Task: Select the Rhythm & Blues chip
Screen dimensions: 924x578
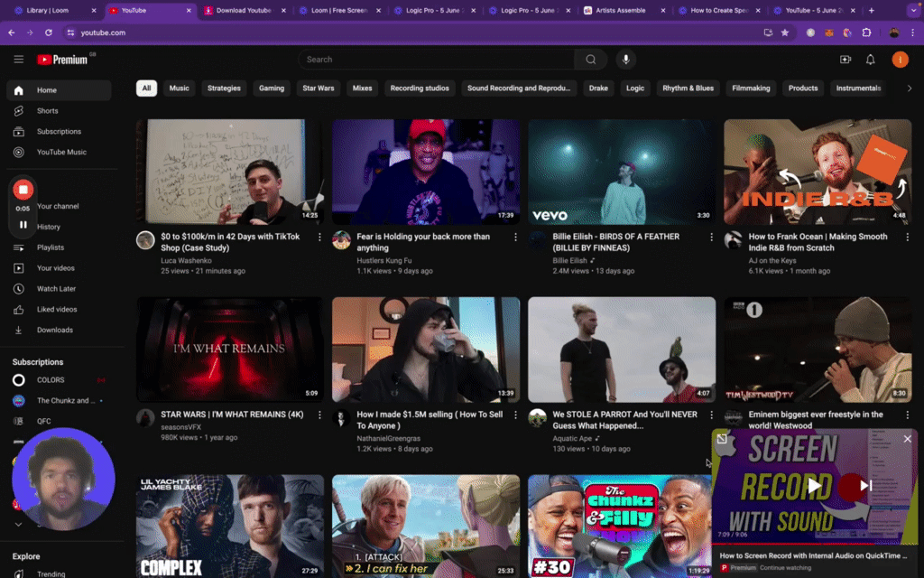Action: (x=688, y=89)
